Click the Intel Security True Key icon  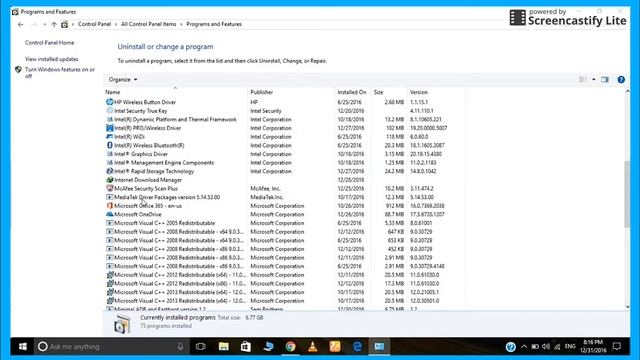(x=109, y=111)
